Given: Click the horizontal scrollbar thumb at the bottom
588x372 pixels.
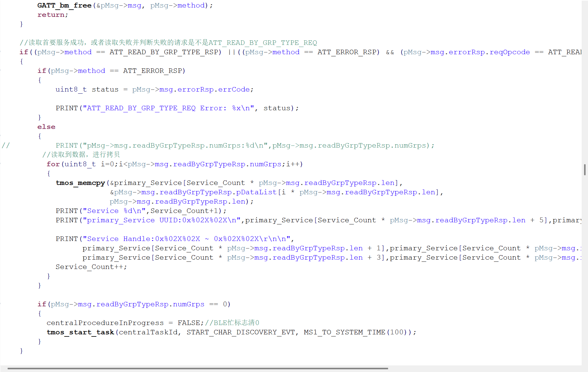Looking at the screenshot, I should (x=198, y=368).
